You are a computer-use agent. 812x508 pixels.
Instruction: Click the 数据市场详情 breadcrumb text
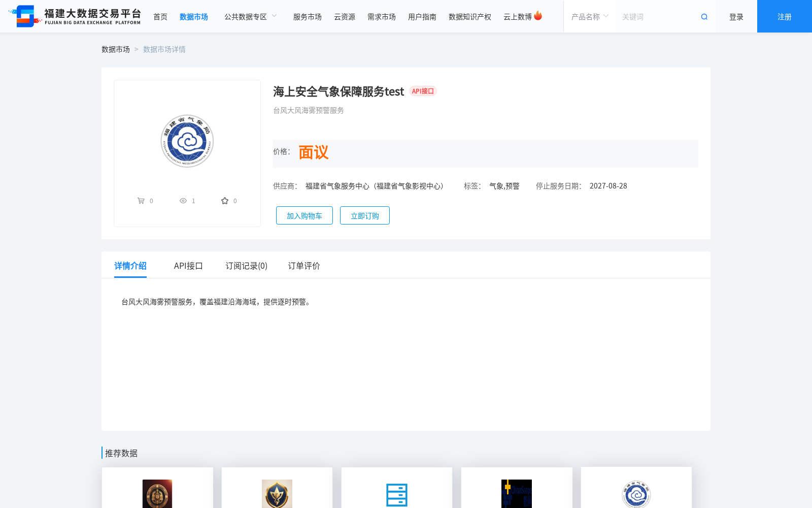pos(164,49)
